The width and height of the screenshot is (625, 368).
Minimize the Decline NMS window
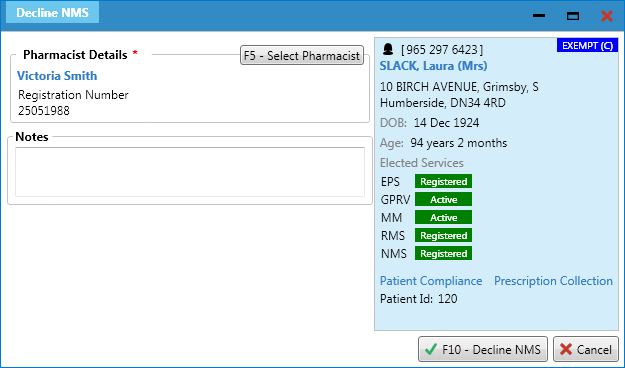click(539, 16)
